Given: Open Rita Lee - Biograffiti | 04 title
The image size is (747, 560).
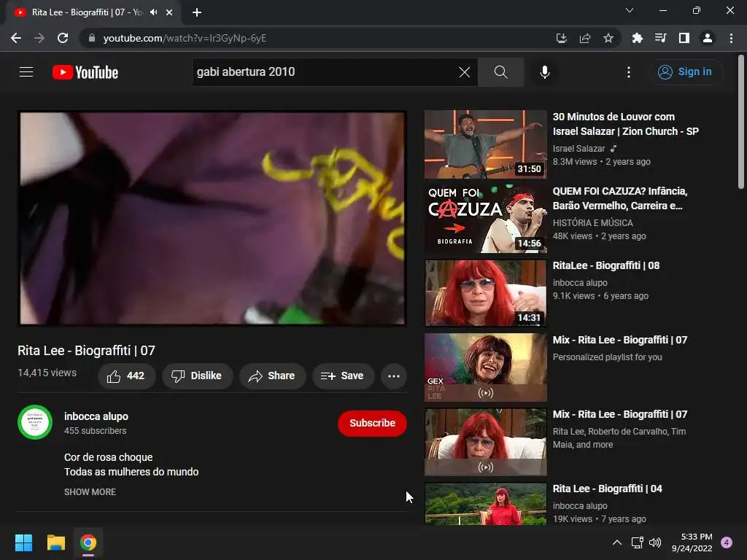Looking at the screenshot, I should [x=608, y=489].
